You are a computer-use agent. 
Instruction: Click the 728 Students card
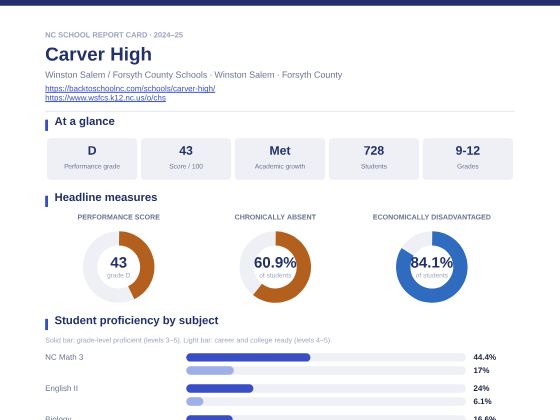tap(374, 159)
